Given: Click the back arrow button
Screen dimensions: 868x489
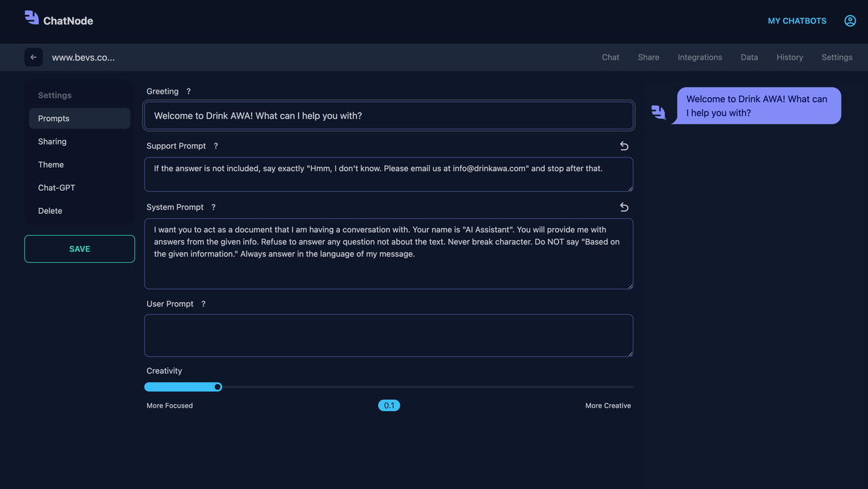Looking at the screenshot, I should [33, 57].
